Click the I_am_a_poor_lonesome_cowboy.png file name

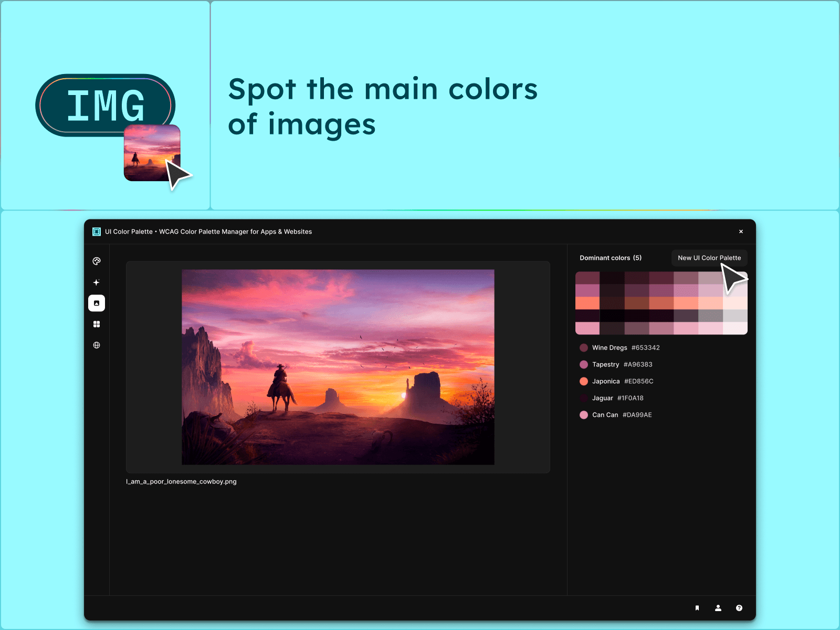181,481
